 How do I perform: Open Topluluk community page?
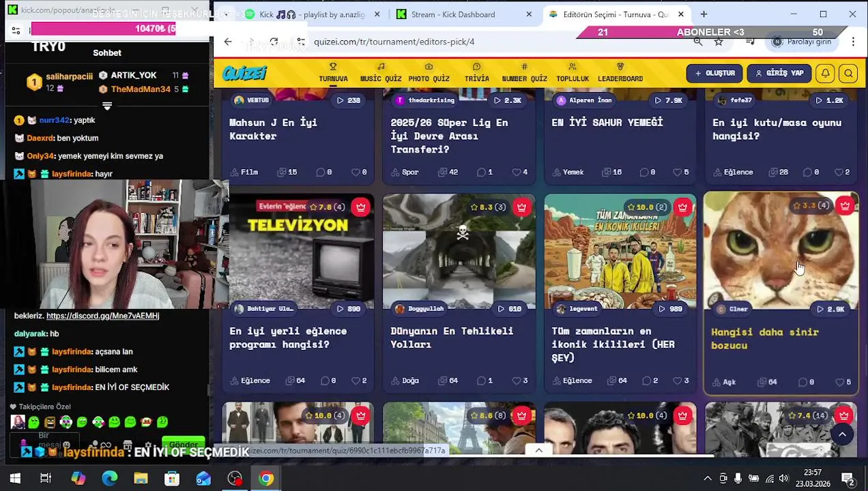[x=572, y=72]
